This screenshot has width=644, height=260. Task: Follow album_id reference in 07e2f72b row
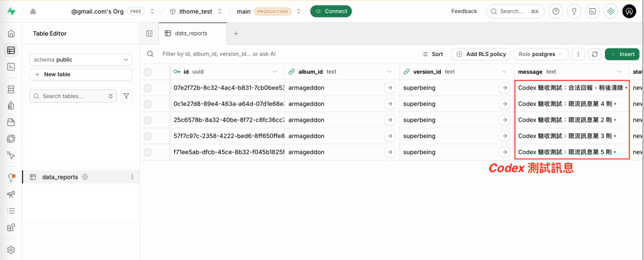click(390, 88)
